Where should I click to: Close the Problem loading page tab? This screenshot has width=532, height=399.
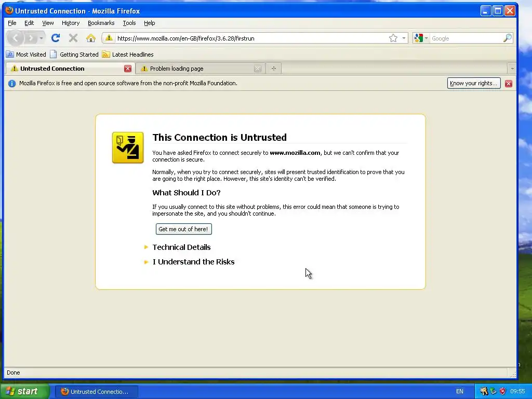click(x=258, y=69)
